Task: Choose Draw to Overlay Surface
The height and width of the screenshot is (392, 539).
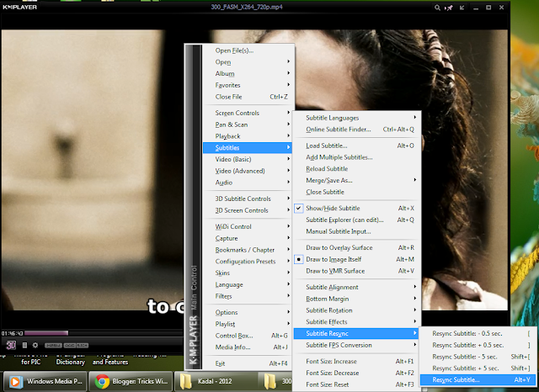Action: click(356, 248)
